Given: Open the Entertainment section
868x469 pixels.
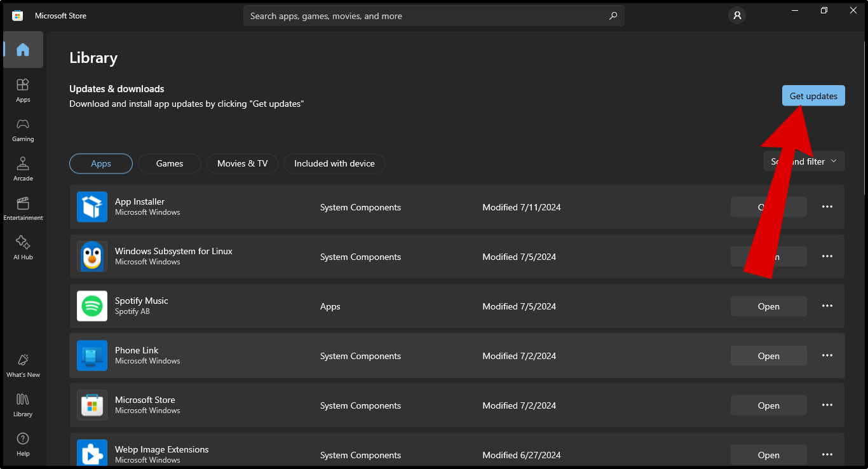Looking at the screenshot, I should [23, 208].
